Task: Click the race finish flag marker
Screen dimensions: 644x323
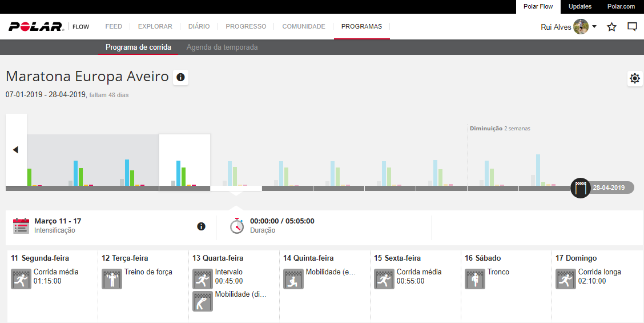Action: coord(581,188)
